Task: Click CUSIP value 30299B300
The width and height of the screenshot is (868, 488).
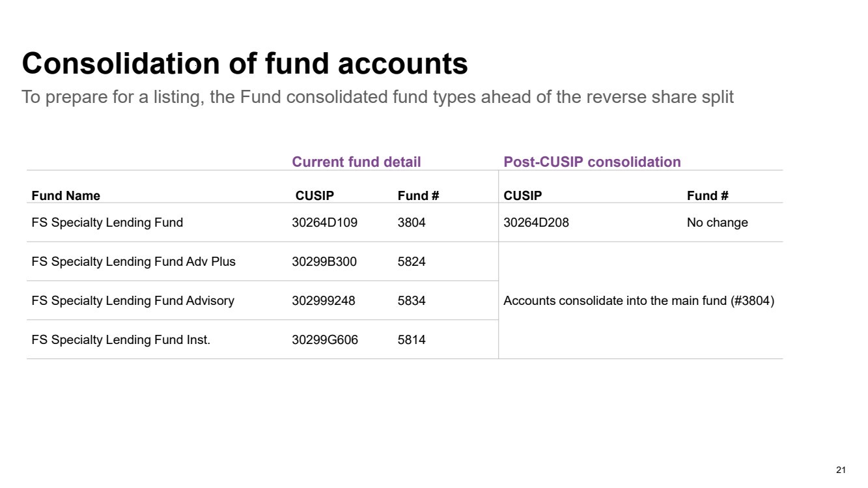Action: 324,262
